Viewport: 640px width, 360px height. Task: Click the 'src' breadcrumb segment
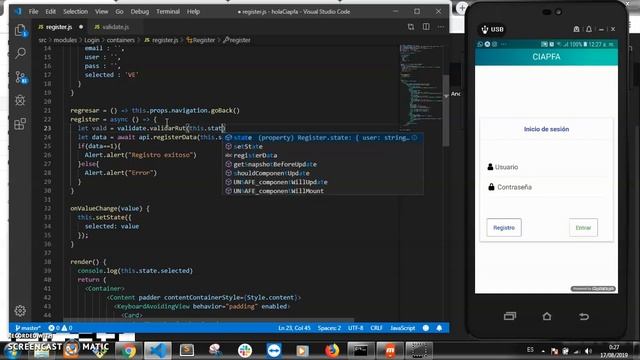[x=42, y=40]
